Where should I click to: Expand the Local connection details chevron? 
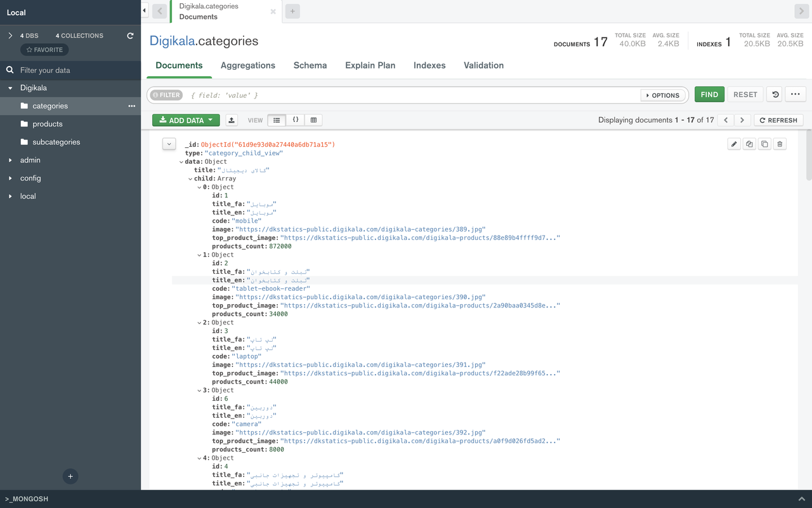(10, 36)
